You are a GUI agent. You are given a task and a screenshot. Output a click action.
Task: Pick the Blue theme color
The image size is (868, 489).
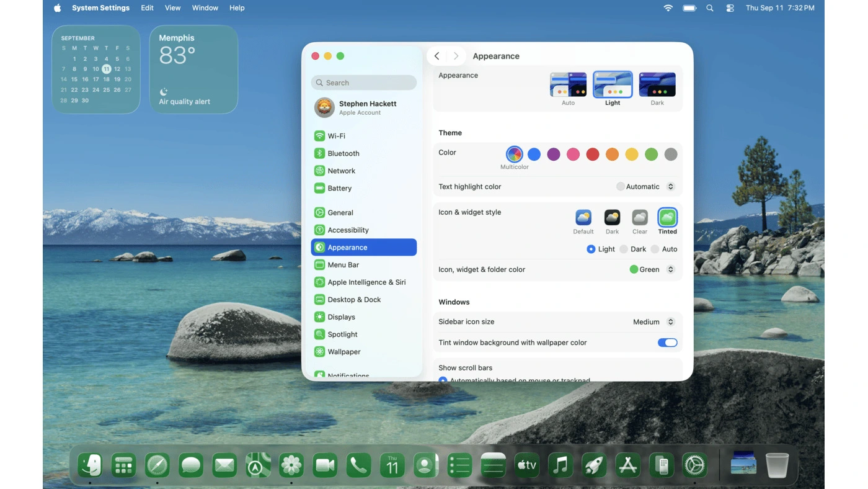point(534,154)
